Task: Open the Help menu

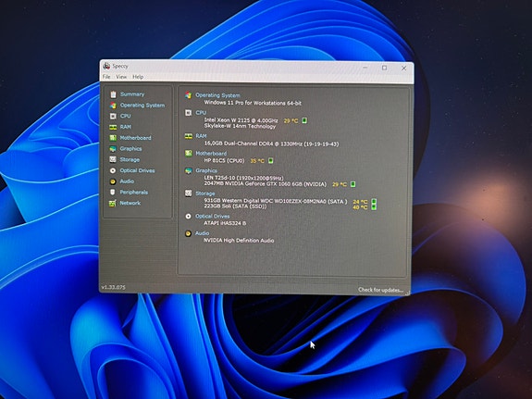Action: coord(138,77)
